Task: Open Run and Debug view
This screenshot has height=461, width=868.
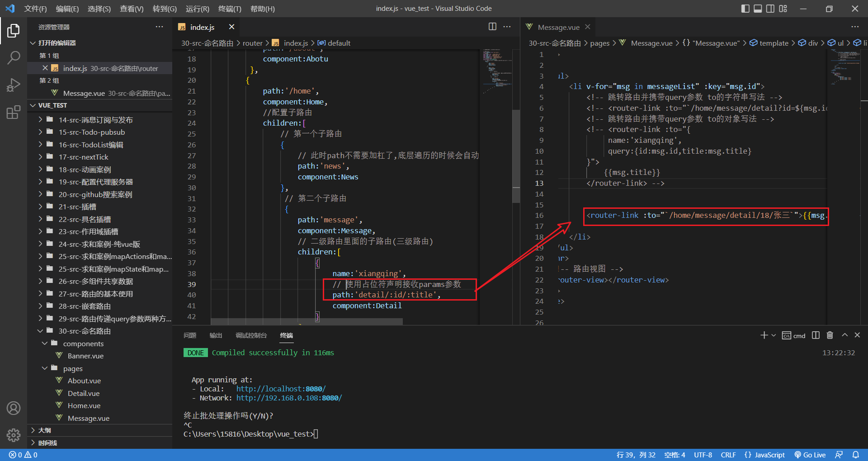Action: pos(14,85)
